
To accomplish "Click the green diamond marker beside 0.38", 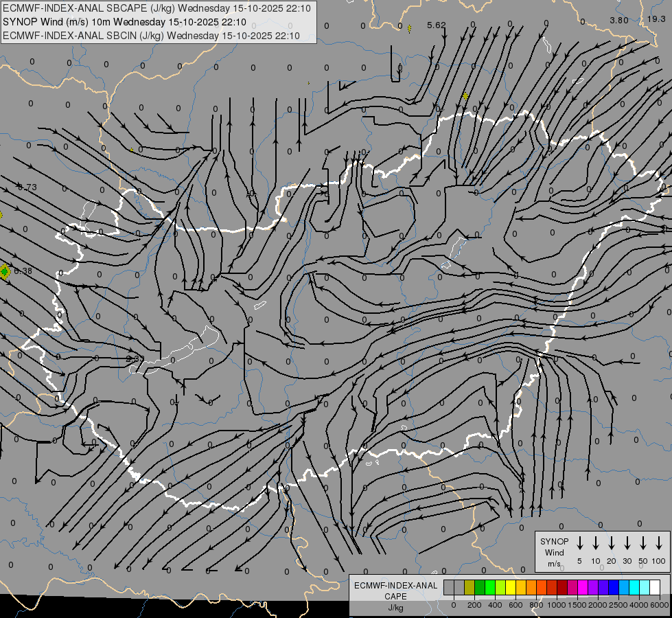I will (x=5, y=271).
